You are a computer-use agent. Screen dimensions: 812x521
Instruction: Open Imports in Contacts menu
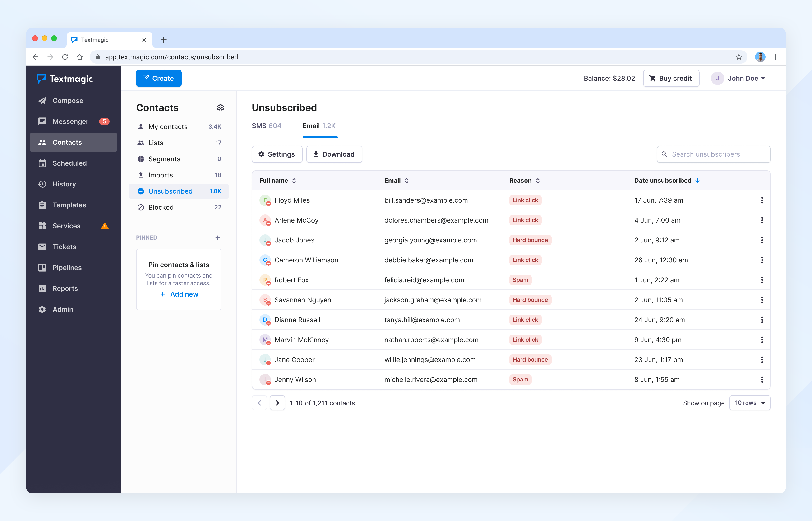(x=179, y=175)
